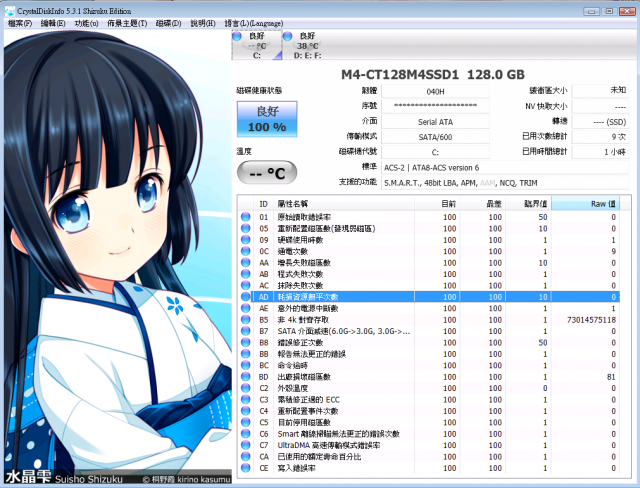Screen dimensions: 640x488
Task: Switch to the D: E: F: drive tab
Action: (307, 45)
